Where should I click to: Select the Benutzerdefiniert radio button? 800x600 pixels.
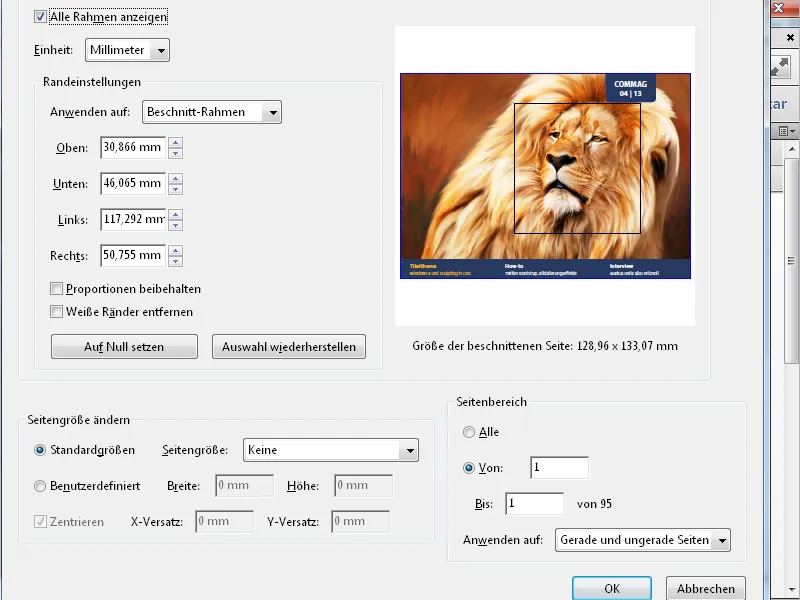[x=40, y=486]
